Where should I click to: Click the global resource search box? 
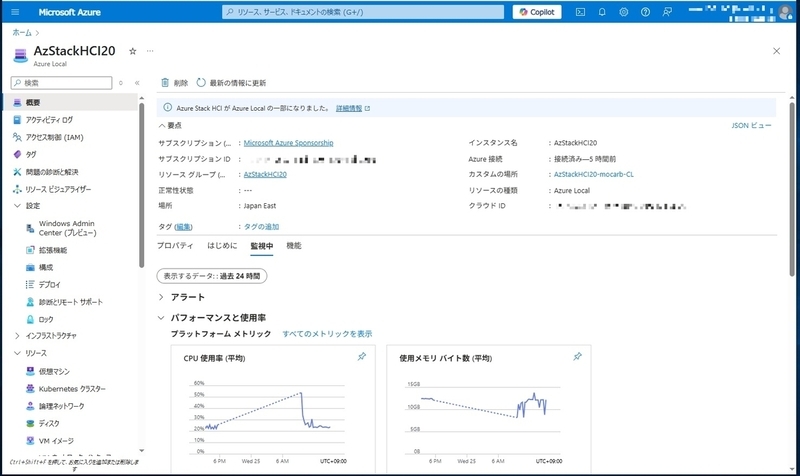click(x=363, y=12)
